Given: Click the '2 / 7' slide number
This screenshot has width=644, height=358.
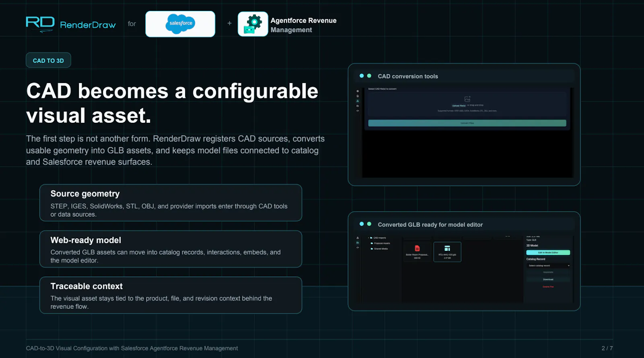Looking at the screenshot, I should pos(607,348).
